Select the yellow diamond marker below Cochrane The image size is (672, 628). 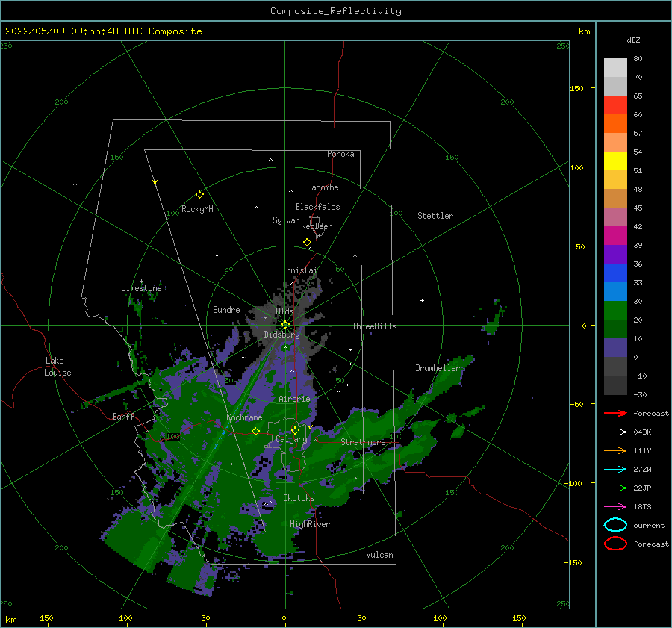(255, 431)
